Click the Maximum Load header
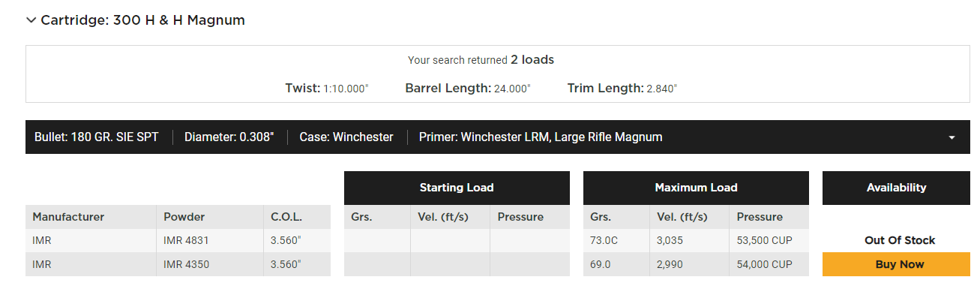The height and width of the screenshot is (289, 980). (696, 188)
